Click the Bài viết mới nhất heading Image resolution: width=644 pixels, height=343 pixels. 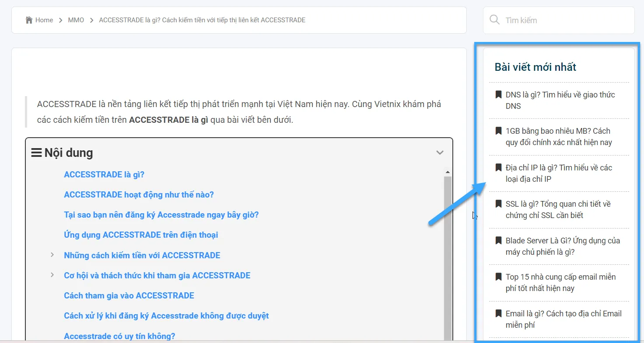click(x=535, y=67)
